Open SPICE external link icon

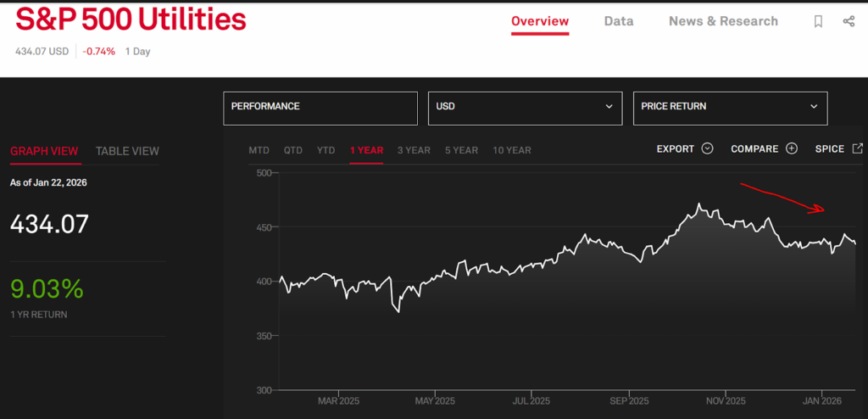pyautogui.click(x=858, y=148)
